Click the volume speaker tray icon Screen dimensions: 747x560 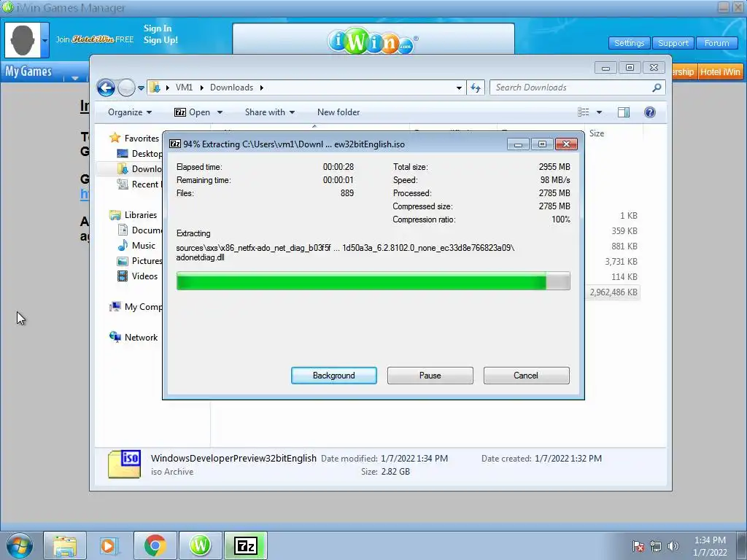pyautogui.click(x=673, y=546)
